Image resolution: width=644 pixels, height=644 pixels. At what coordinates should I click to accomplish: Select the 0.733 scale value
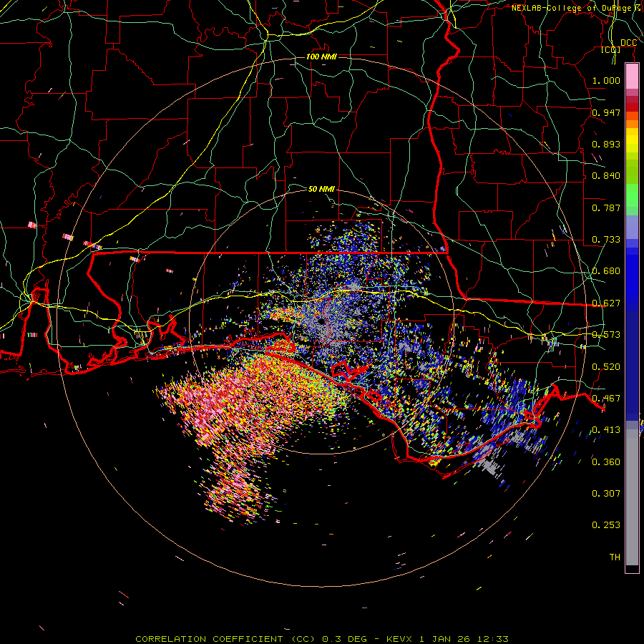[x=606, y=240]
